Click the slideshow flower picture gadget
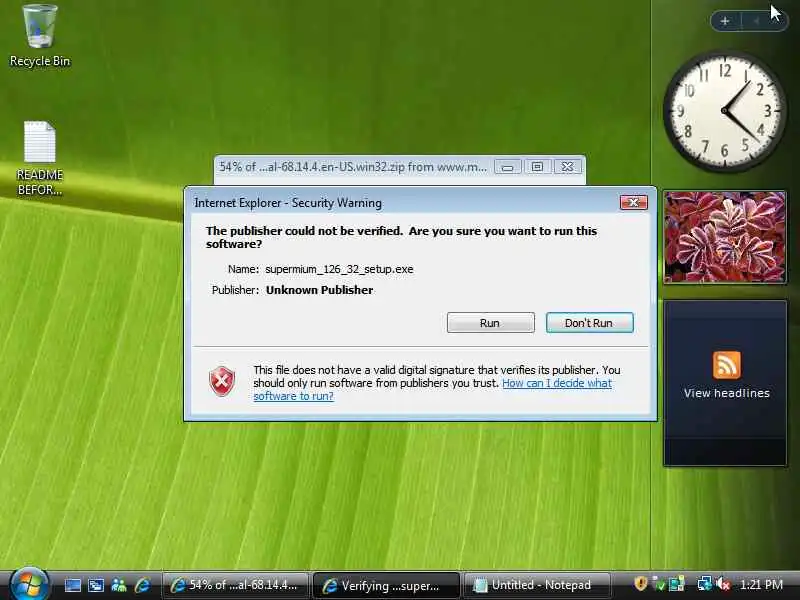The height and width of the screenshot is (600, 800). 724,237
